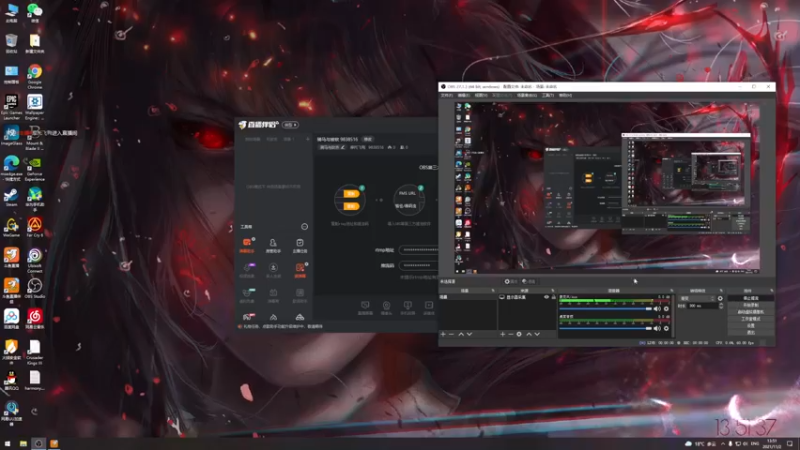
Task: Open Google Chrome desktop icon
Action: [35, 77]
